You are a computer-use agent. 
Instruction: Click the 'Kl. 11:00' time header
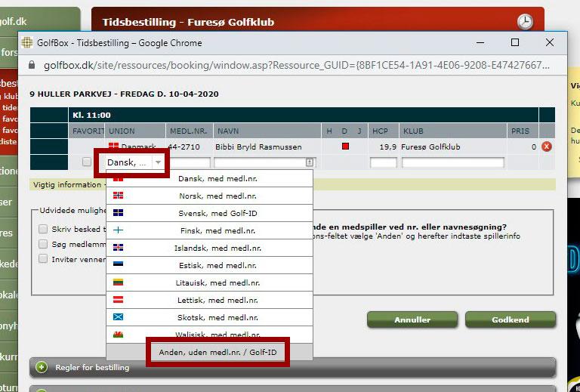pyautogui.click(x=91, y=115)
